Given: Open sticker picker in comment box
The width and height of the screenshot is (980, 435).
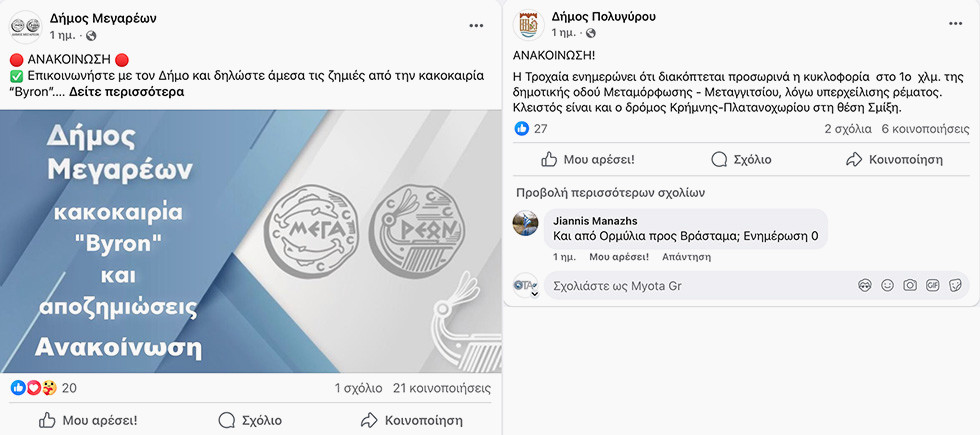Looking at the screenshot, I should (954, 286).
